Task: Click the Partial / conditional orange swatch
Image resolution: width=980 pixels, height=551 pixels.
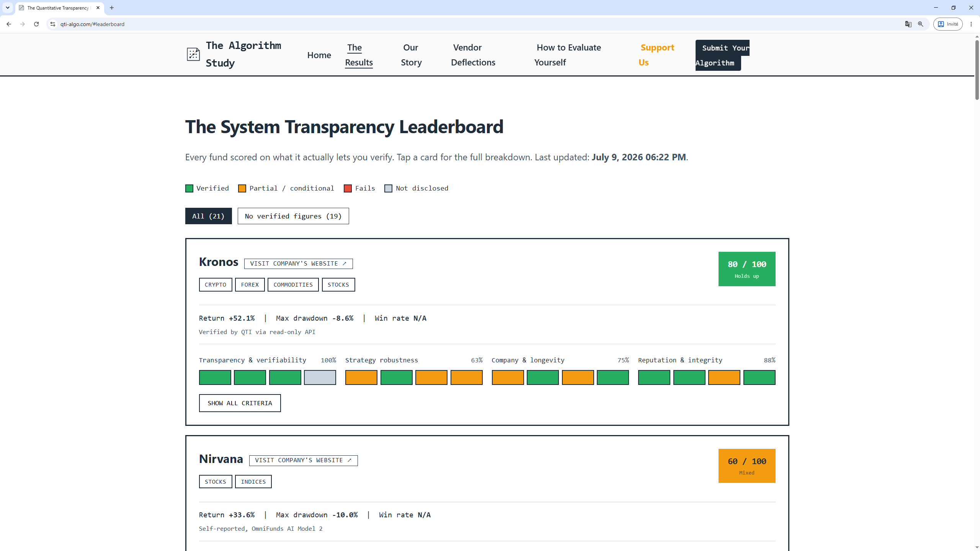Action: pos(242,188)
